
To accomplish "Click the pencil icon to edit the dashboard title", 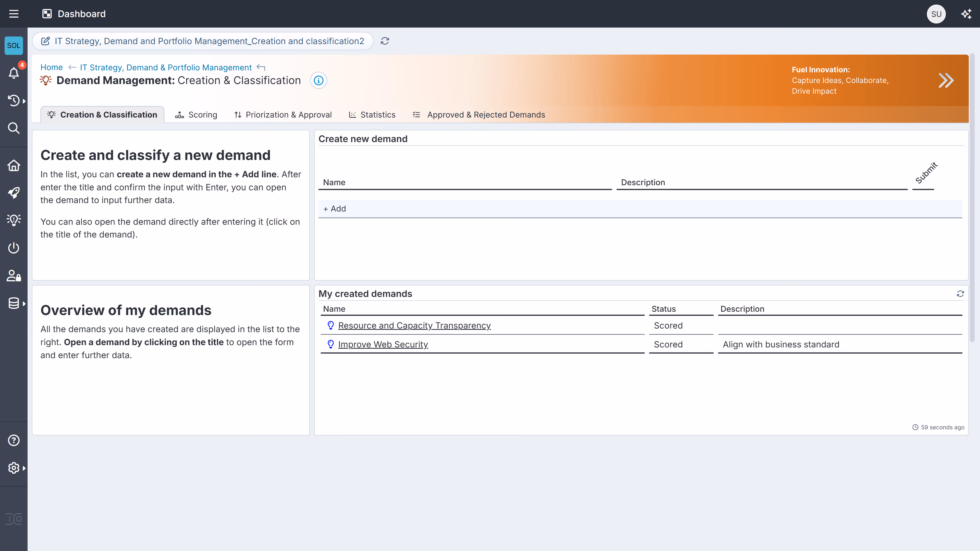I will coord(46,41).
